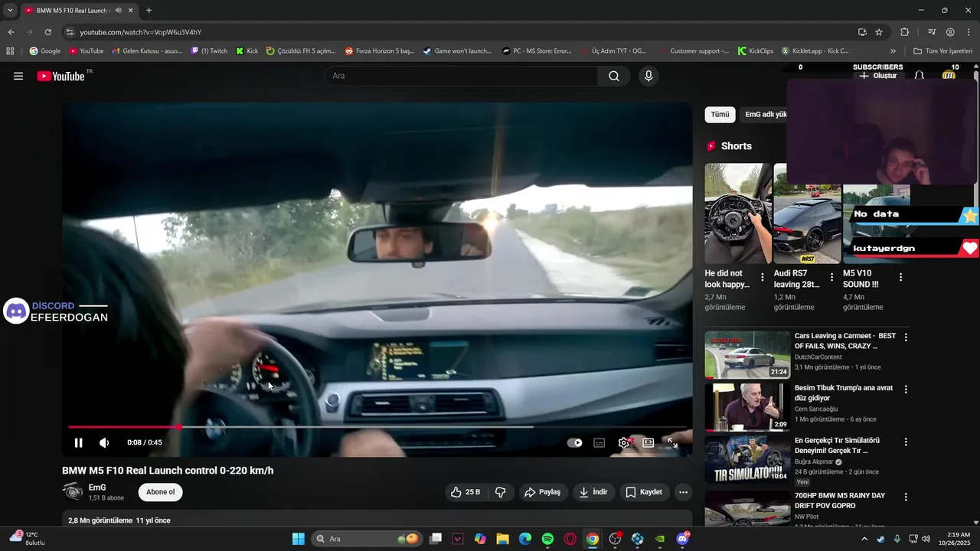
Task: Seek on the video progress bar
Action: tap(377, 427)
